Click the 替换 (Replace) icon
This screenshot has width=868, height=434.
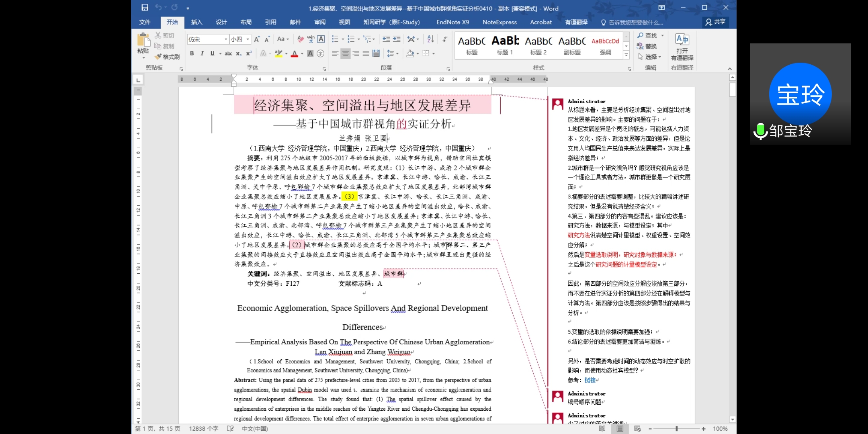(648, 46)
